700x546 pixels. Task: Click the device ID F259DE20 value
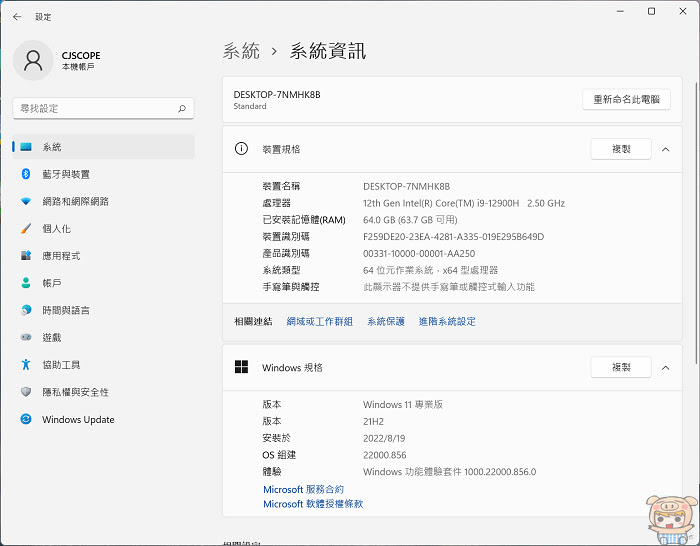(454, 237)
